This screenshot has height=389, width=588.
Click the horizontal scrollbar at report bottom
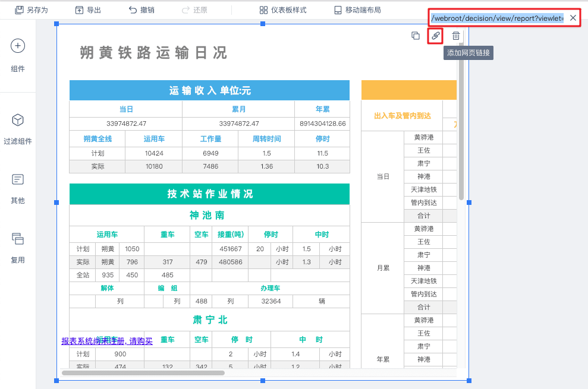click(x=143, y=373)
